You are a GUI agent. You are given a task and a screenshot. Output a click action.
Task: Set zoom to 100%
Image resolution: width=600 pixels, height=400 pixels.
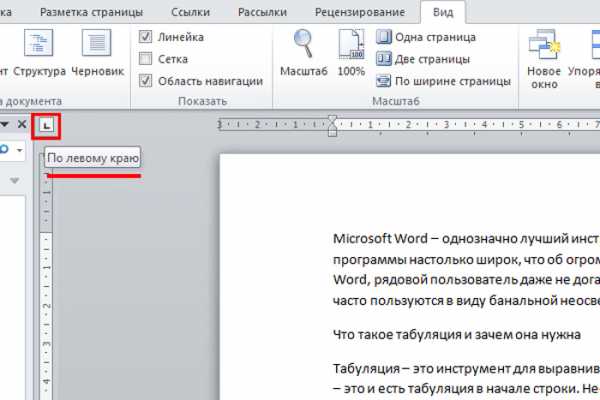[351, 54]
